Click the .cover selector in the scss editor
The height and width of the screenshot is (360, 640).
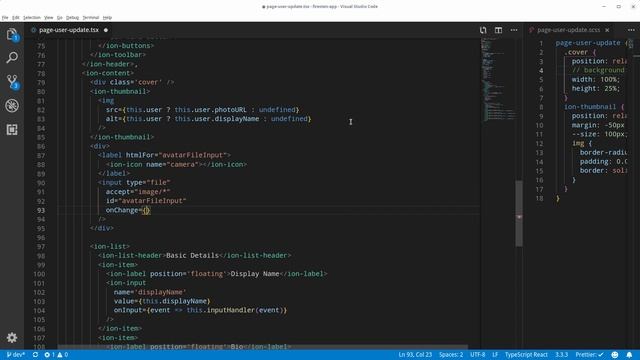pyautogui.click(x=576, y=52)
